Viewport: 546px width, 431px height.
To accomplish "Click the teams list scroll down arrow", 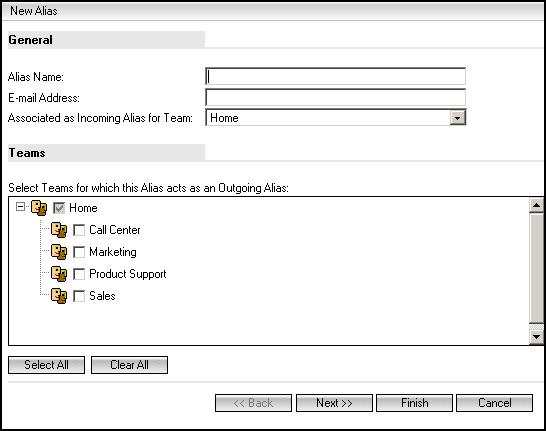I will 536,337.
